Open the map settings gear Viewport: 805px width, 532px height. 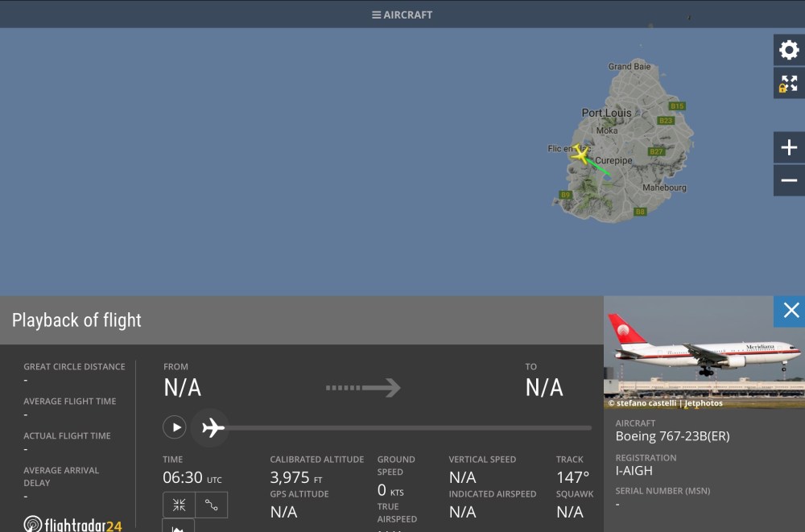(x=789, y=50)
